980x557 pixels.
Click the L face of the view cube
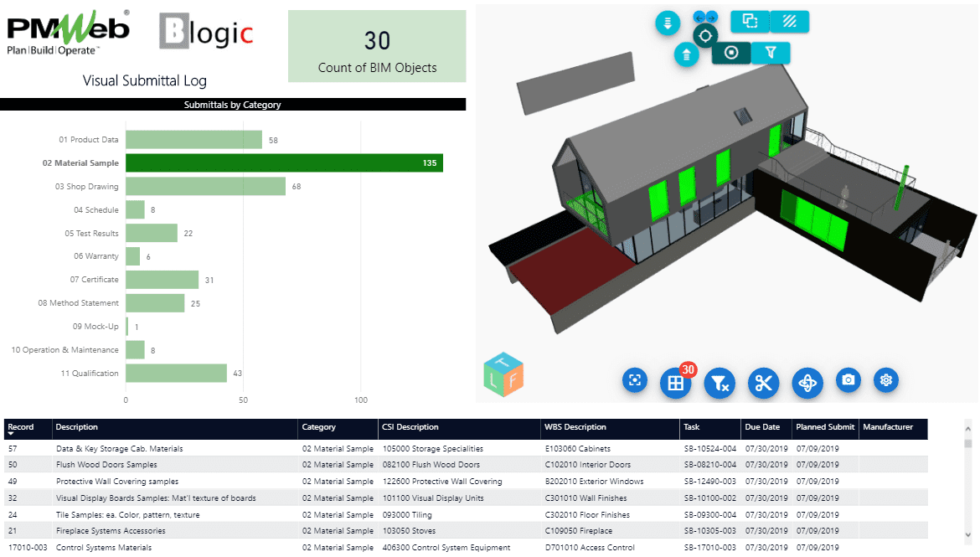pos(493,380)
